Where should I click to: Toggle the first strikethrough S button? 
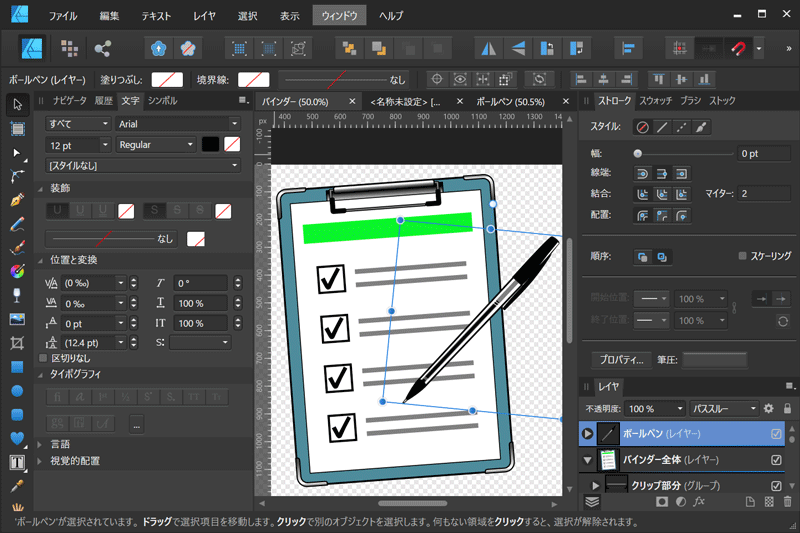click(x=155, y=211)
